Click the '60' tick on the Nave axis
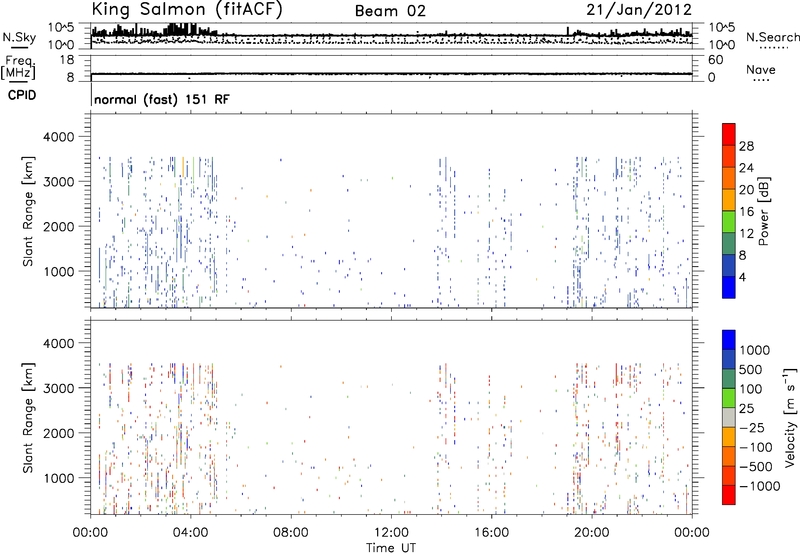Screen dimensions: 800x554 click(715, 60)
